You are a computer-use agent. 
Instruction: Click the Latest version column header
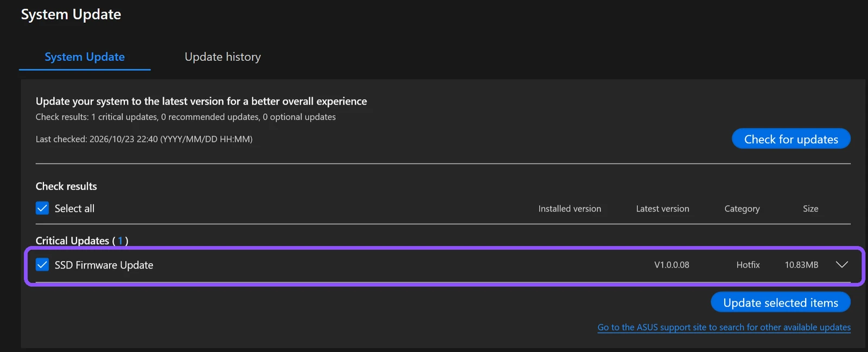point(662,209)
